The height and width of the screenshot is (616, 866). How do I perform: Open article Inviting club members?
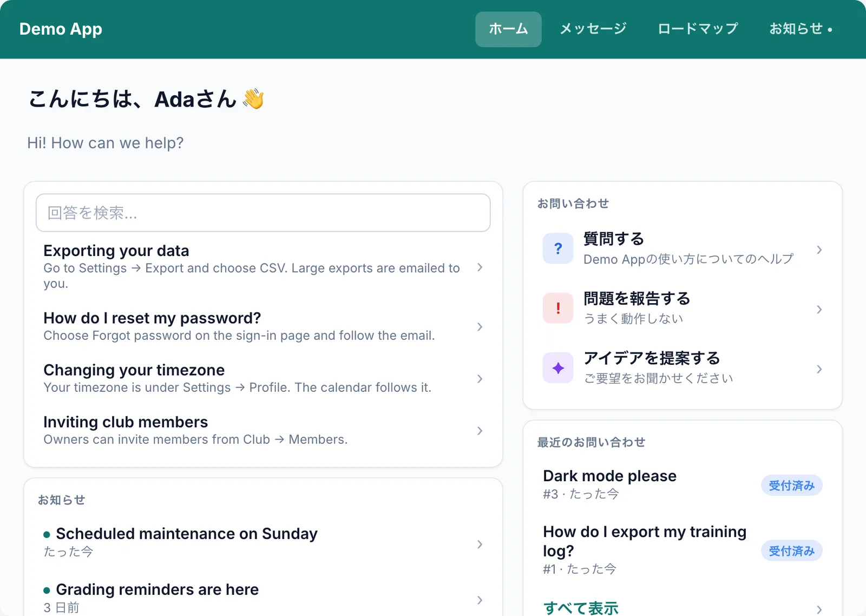coord(263,431)
